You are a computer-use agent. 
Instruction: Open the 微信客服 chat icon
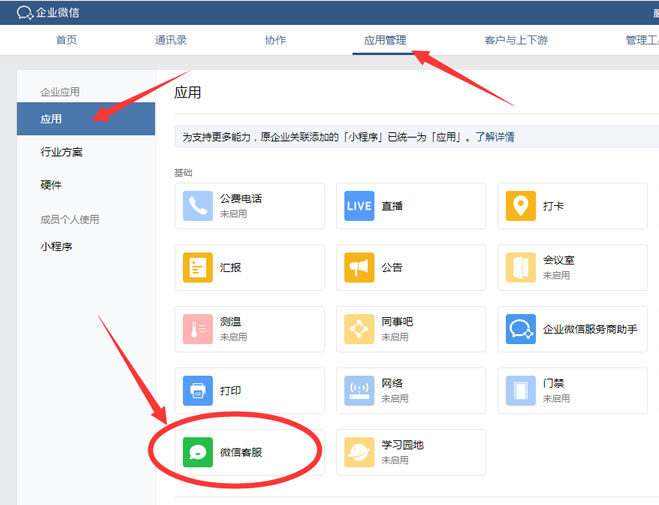point(199,452)
